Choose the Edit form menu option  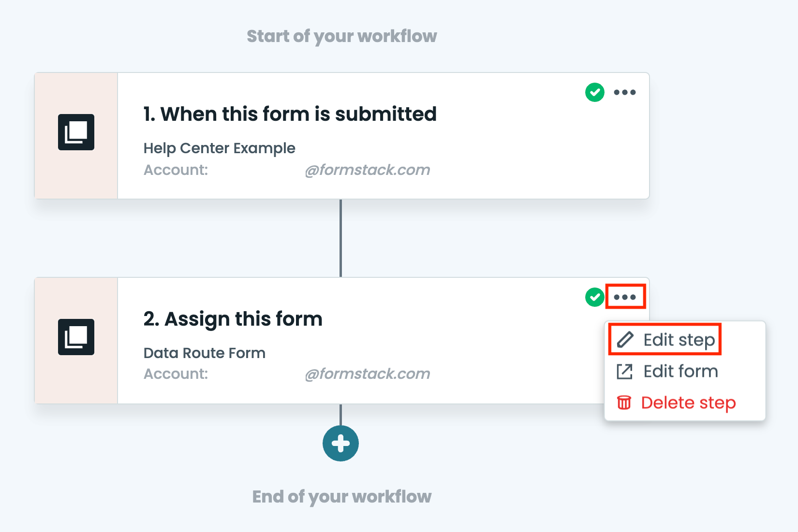coord(680,372)
